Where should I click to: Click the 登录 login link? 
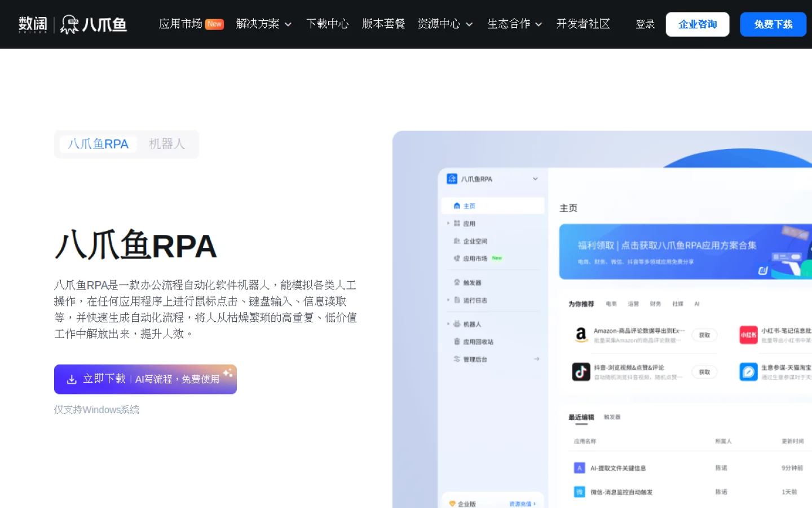(645, 24)
